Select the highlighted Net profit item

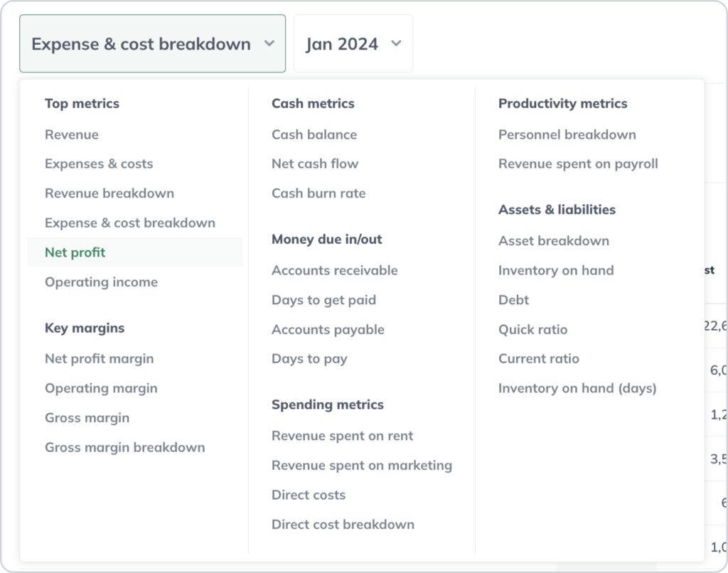point(75,252)
